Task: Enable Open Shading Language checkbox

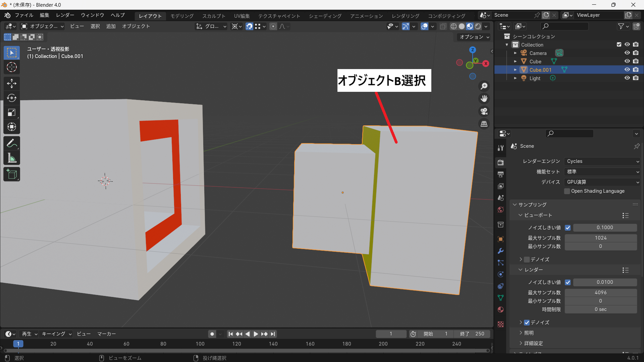Action: (x=567, y=191)
